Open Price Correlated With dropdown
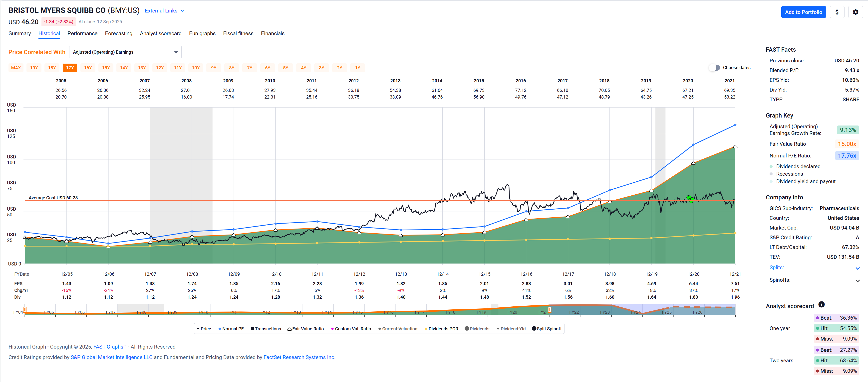The image size is (868, 382). coord(125,52)
